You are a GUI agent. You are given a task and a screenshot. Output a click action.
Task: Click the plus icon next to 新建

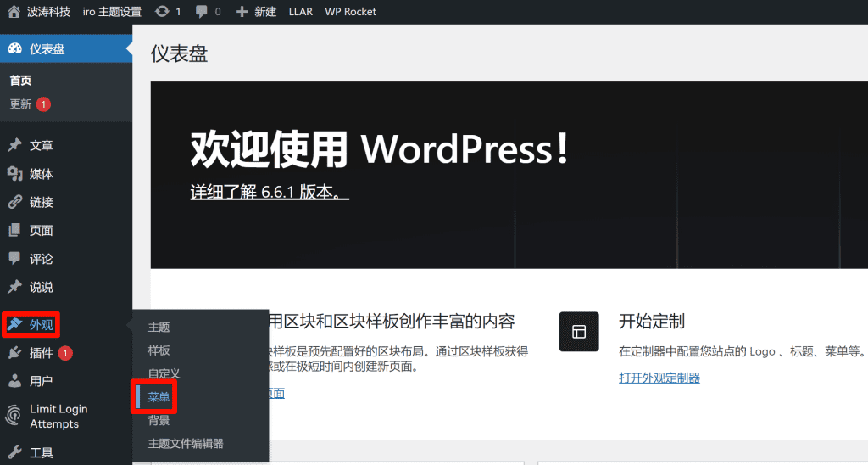[x=242, y=11]
